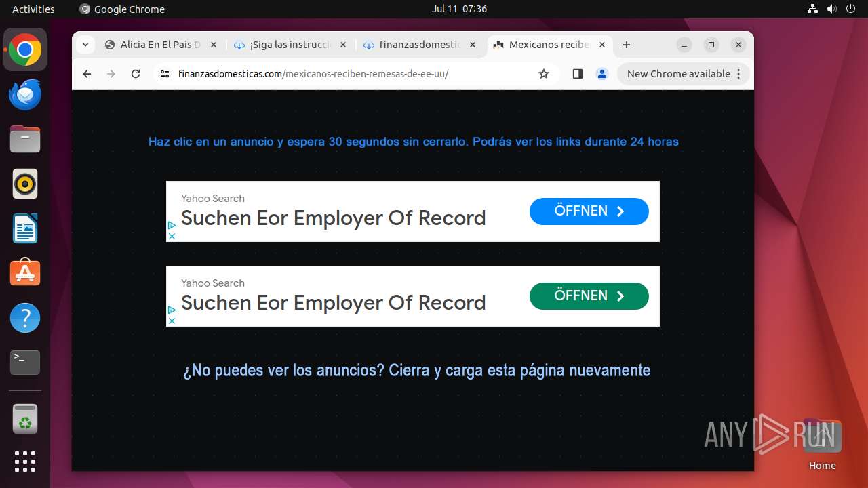868x488 pixels.
Task: Close the Alicia En El Pais tab
Action: click(213, 45)
